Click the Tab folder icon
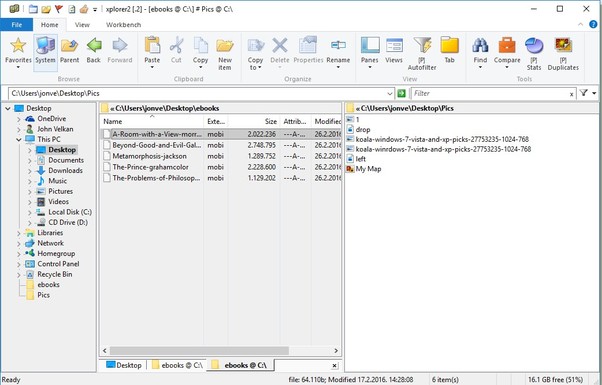Viewport: 602px width, 385px height. point(450,45)
